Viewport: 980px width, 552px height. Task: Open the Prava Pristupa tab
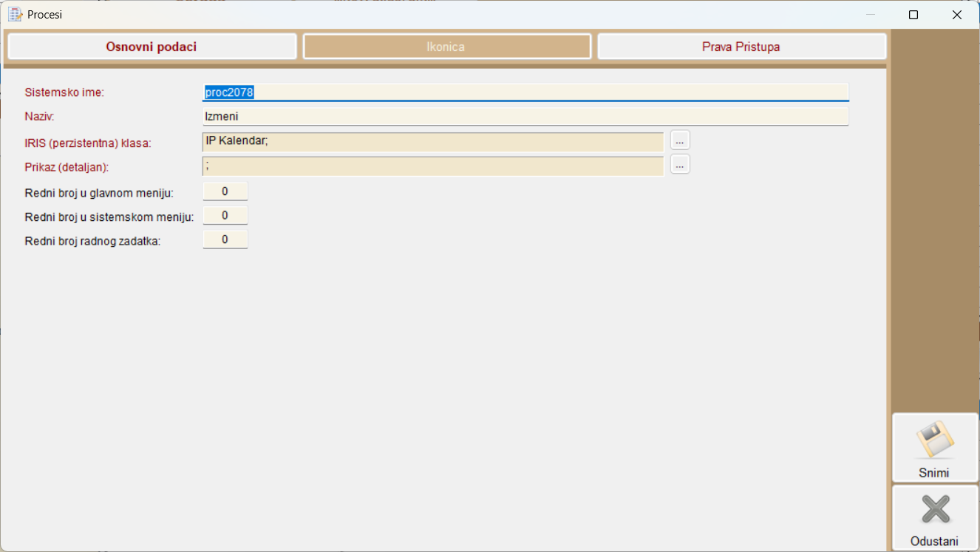click(x=741, y=47)
